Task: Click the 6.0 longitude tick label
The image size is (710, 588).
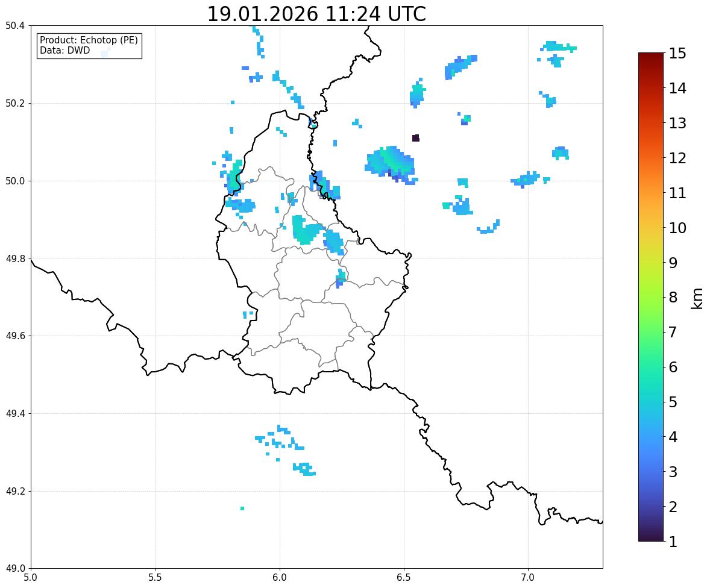Action: click(280, 578)
